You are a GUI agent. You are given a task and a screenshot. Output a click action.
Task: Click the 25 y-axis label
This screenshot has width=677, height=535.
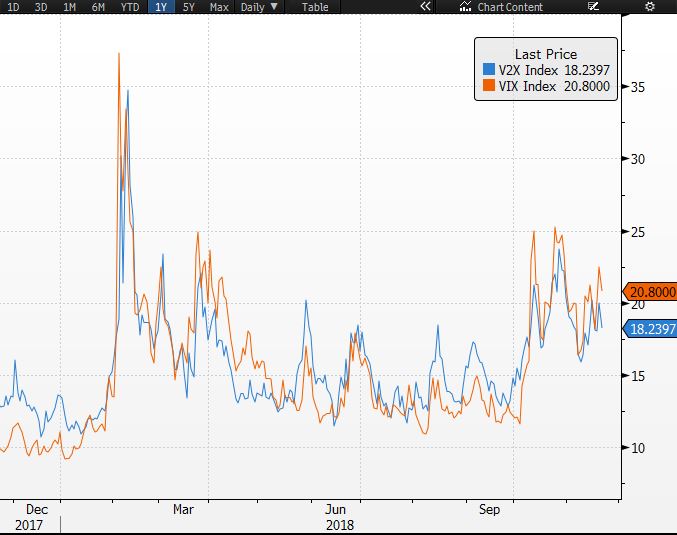(x=638, y=232)
